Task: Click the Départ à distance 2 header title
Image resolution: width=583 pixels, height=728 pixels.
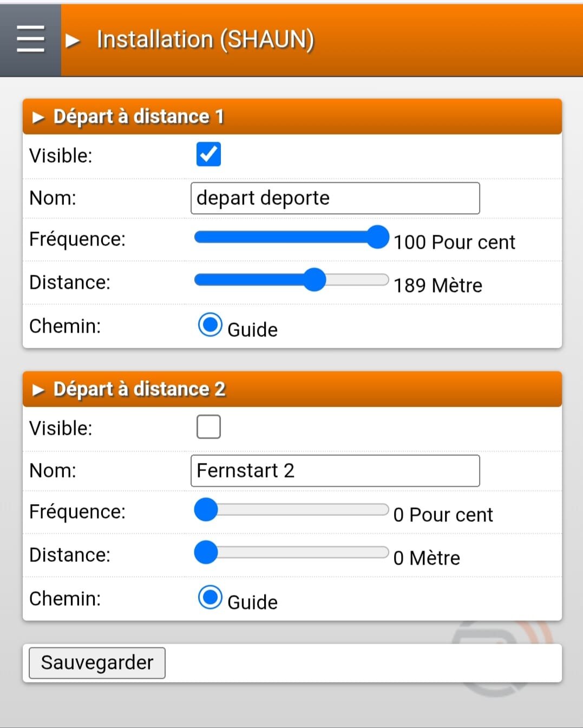Action: [139, 389]
